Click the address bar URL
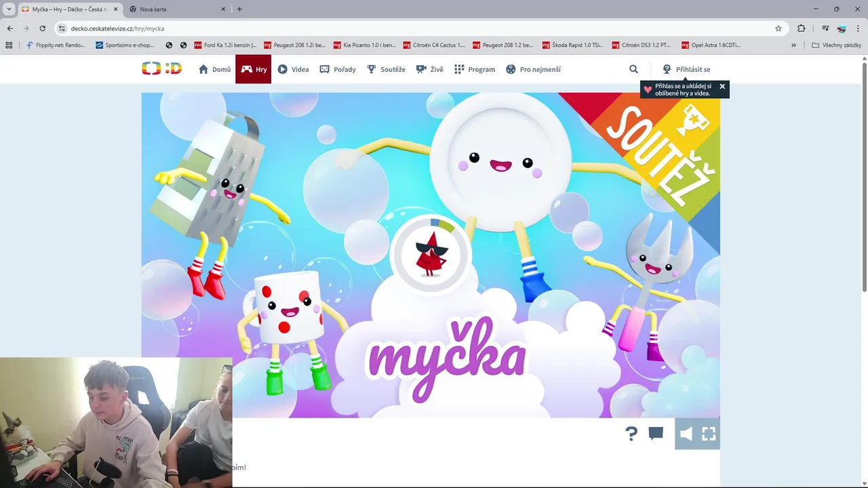Viewport: 868px width, 488px height. click(x=117, y=28)
